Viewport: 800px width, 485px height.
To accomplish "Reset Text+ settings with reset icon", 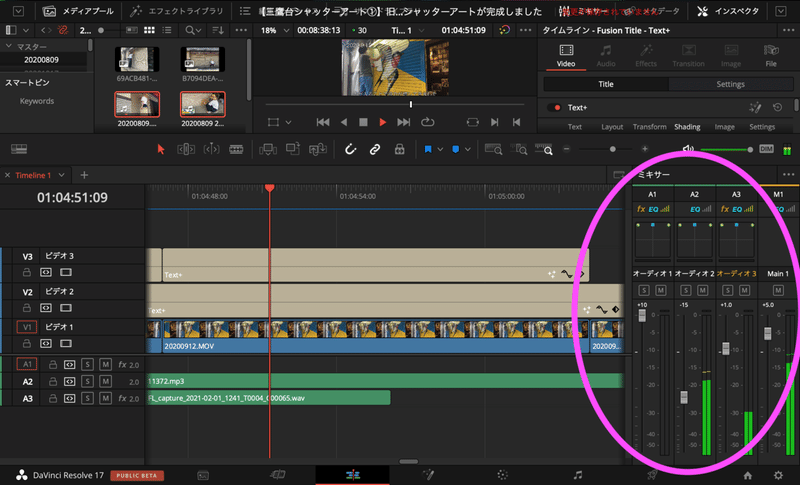I will click(x=778, y=108).
